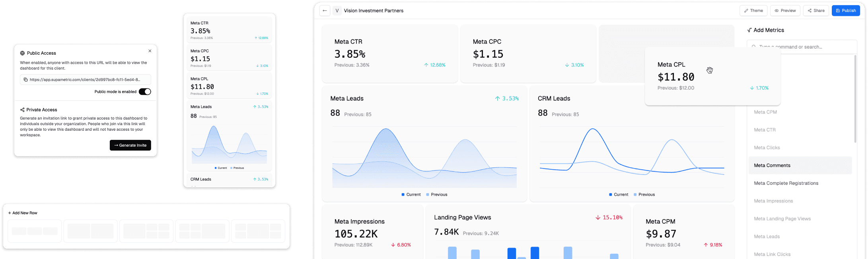
Task: Toggle the Current legend in the Meta Leads dashboard chart
Action: click(411, 194)
